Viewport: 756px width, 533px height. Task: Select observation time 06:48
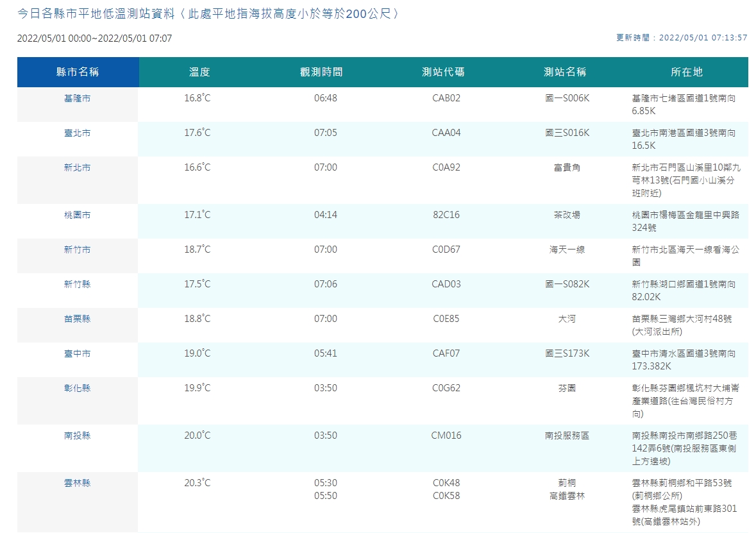coord(326,98)
